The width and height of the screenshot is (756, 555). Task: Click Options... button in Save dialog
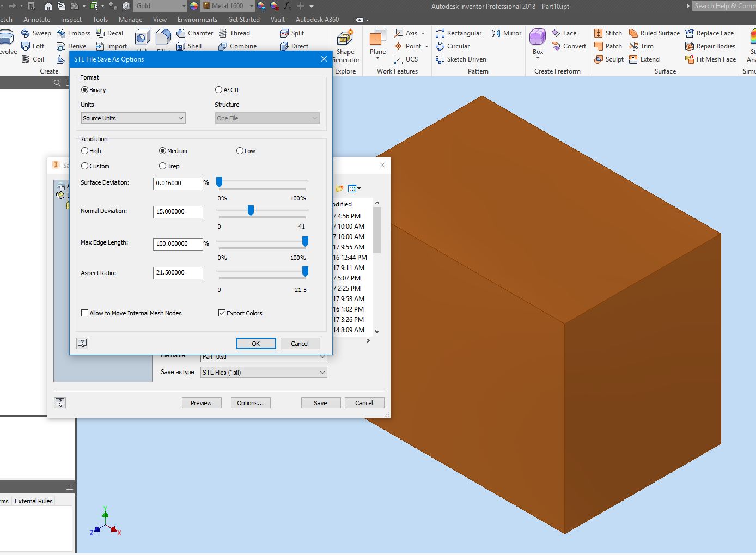coord(251,403)
